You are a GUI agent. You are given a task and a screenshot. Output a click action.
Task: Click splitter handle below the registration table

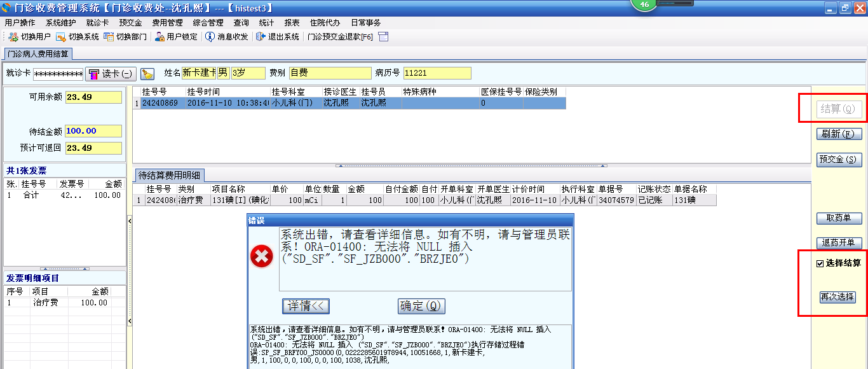click(471, 165)
